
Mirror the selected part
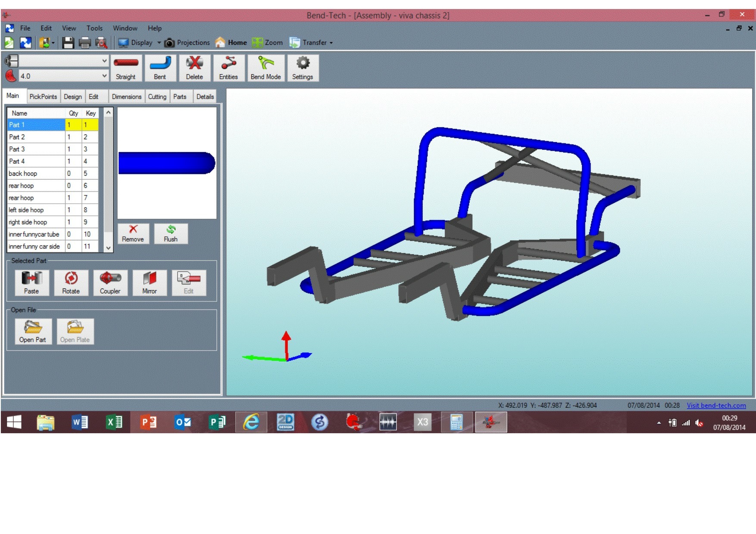tap(150, 283)
